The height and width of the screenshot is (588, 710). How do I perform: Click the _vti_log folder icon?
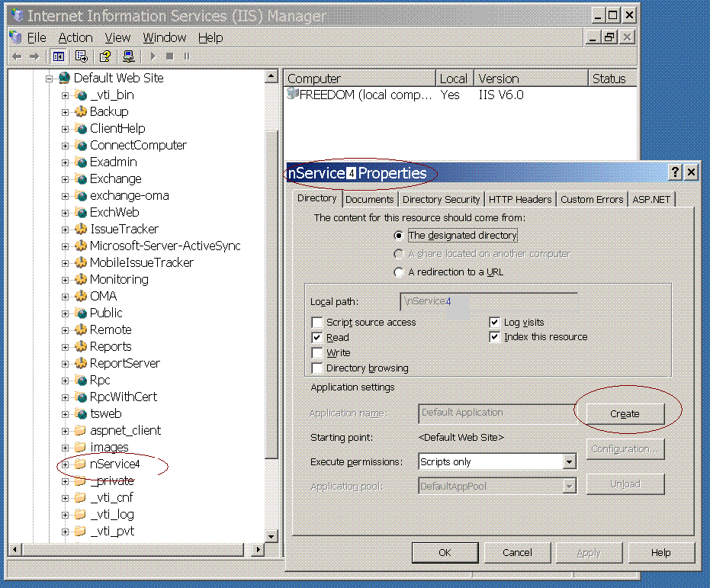click(81, 514)
